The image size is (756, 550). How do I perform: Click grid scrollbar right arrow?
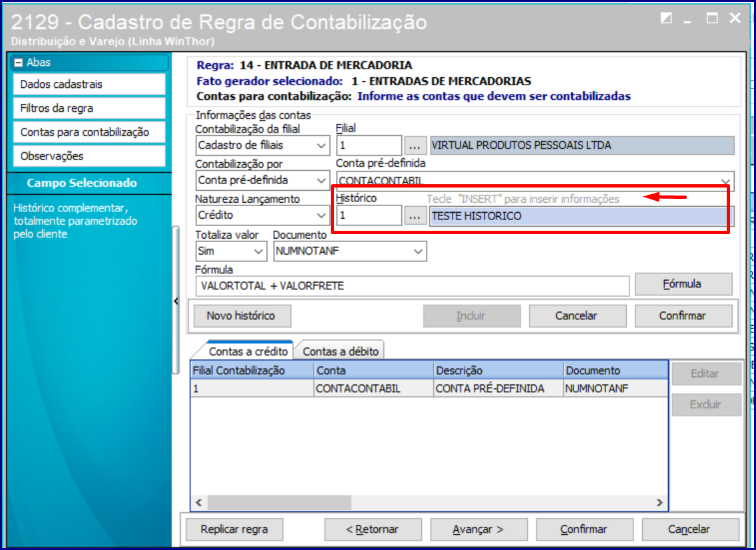tap(660, 502)
